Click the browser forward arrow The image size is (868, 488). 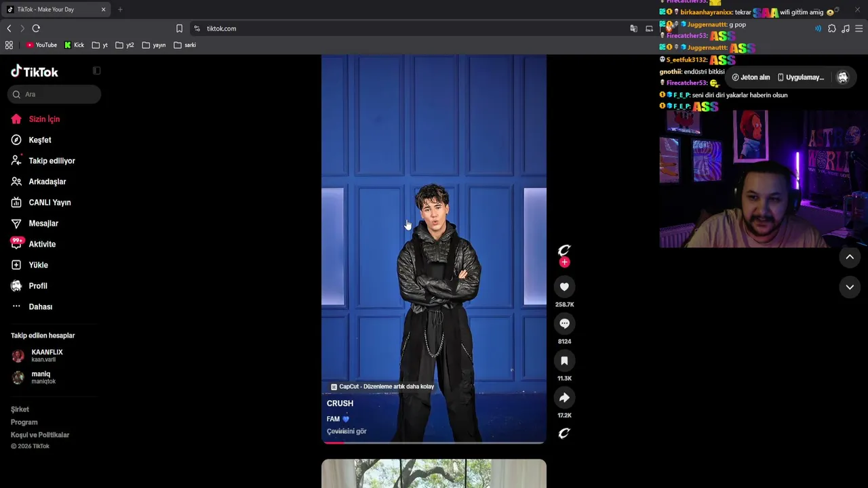[22, 28]
